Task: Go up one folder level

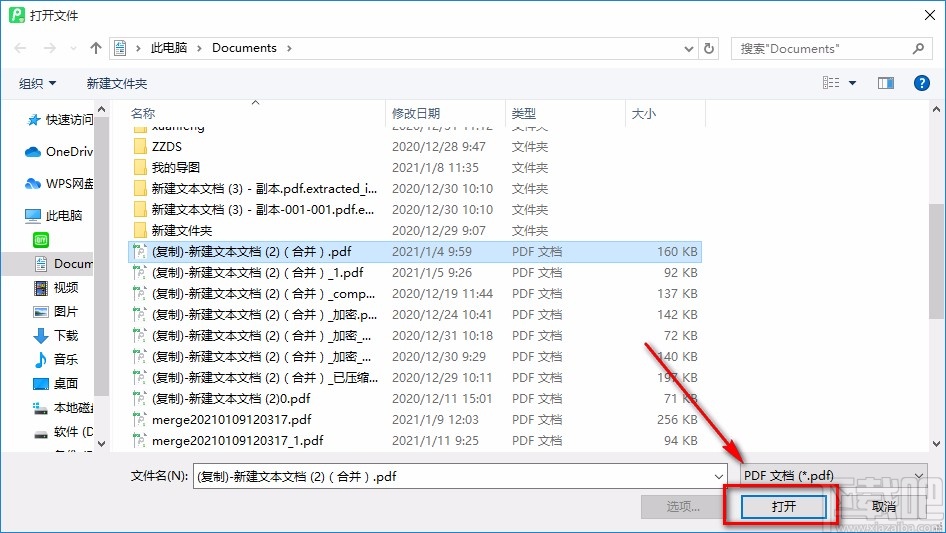Action: pyautogui.click(x=95, y=48)
